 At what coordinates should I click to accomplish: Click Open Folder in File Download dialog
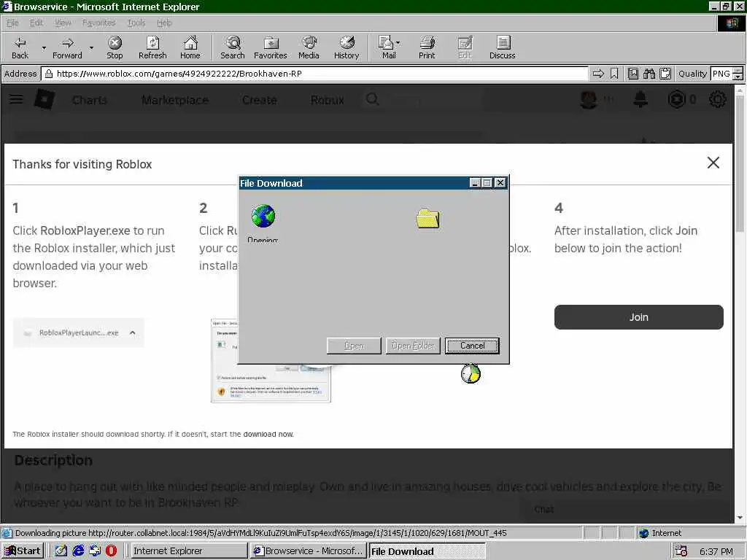coord(413,346)
